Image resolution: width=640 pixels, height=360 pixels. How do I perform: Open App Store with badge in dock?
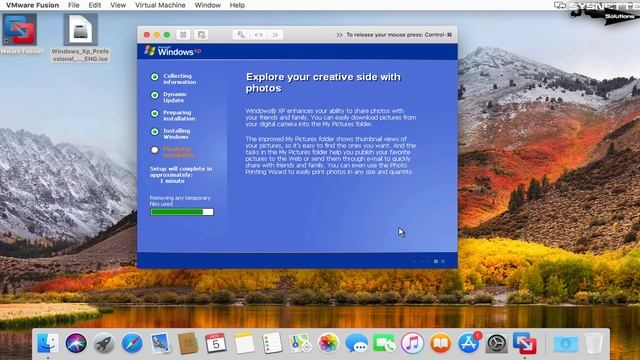469,343
